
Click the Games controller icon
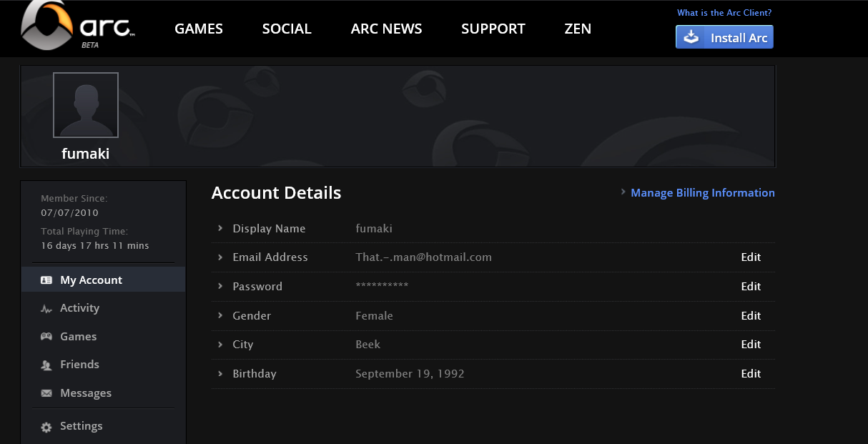point(46,337)
